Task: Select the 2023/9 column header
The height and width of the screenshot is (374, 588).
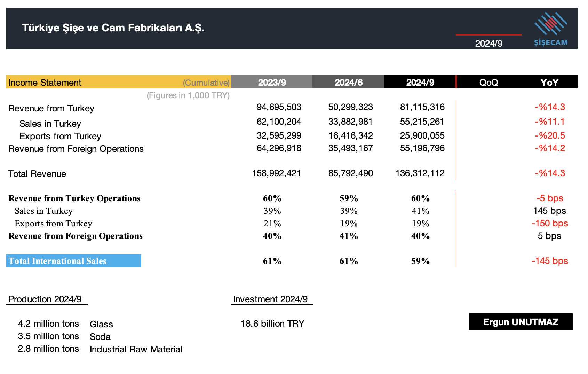Action: click(272, 83)
